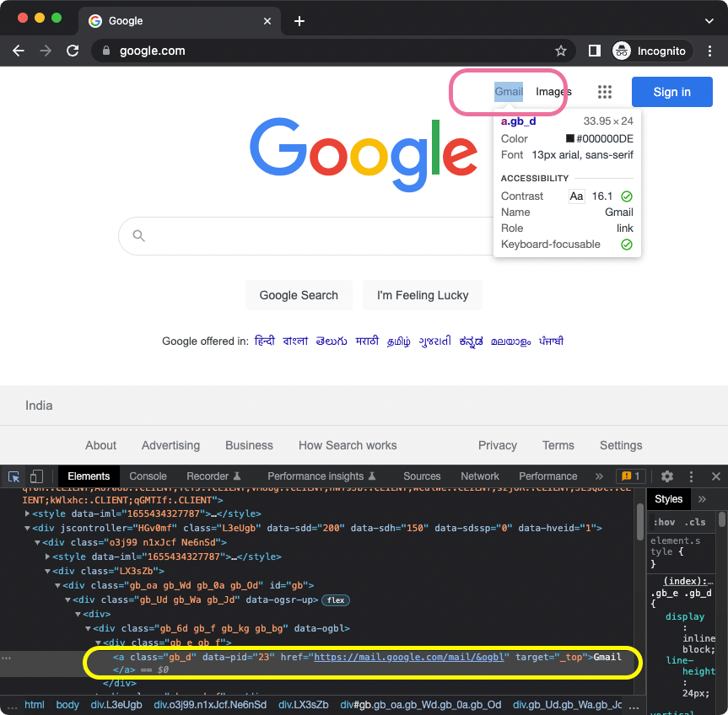The width and height of the screenshot is (728, 715).
Task: Show more sidebar panes next to Styles
Action: pos(702,499)
